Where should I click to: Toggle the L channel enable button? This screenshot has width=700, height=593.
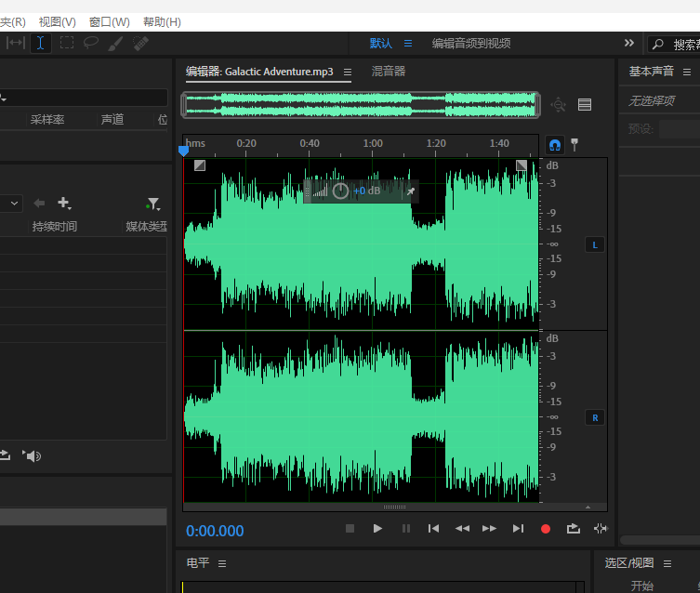coord(595,244)
